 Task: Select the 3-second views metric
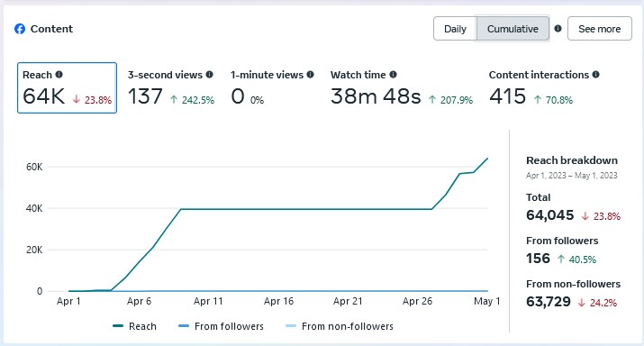(x=171, y=88)
